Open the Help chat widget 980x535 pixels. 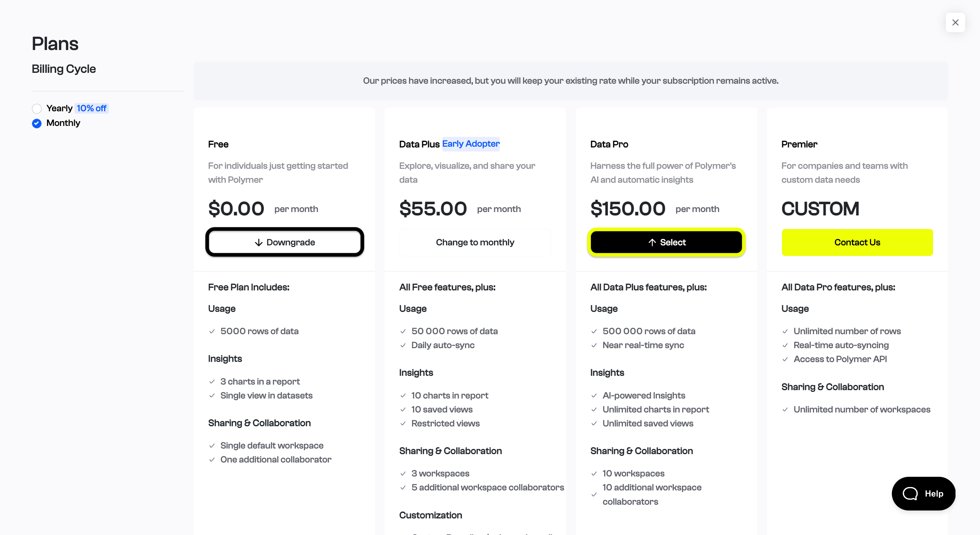pos(923,493)
